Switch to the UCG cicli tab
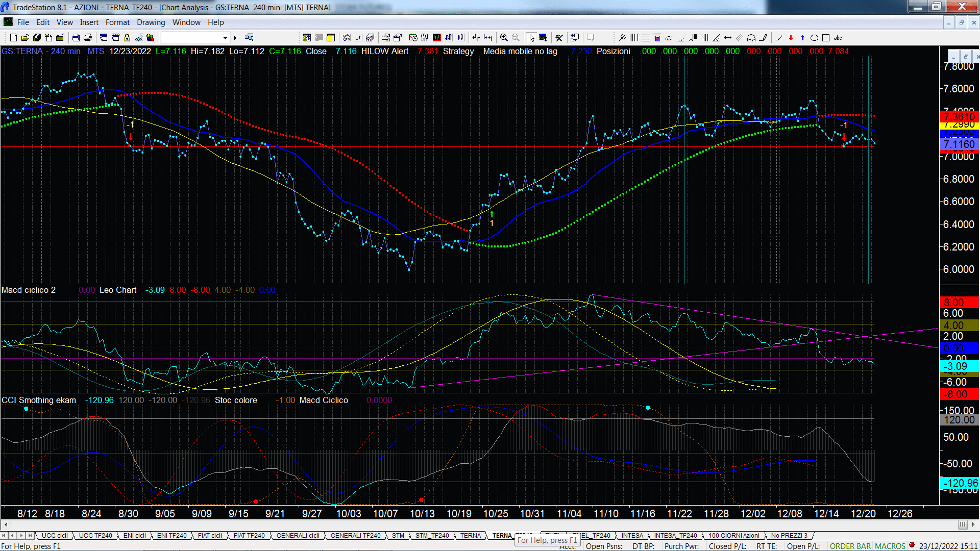Screen dimensions: 980x551 click(55, 536)
